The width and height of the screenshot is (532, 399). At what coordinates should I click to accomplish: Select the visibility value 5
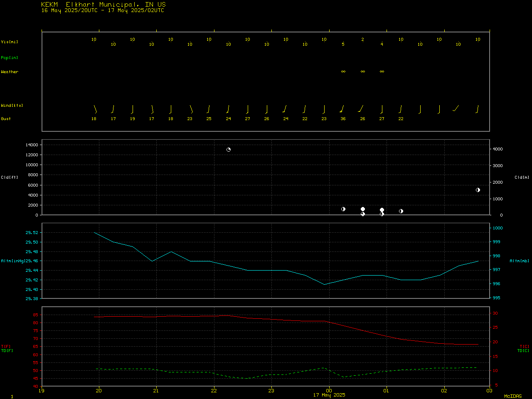click(x=343, y=44)
